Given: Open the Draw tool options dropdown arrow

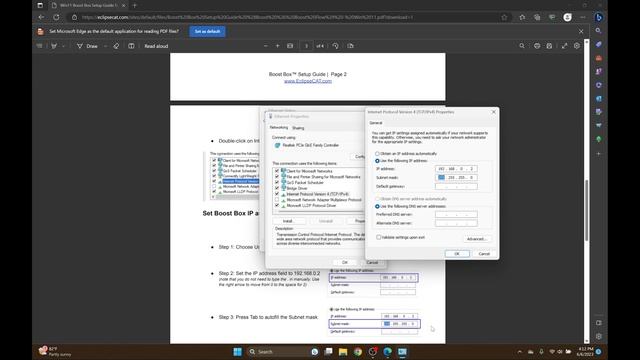Looking at the screenshot, I should pos(105,46).
